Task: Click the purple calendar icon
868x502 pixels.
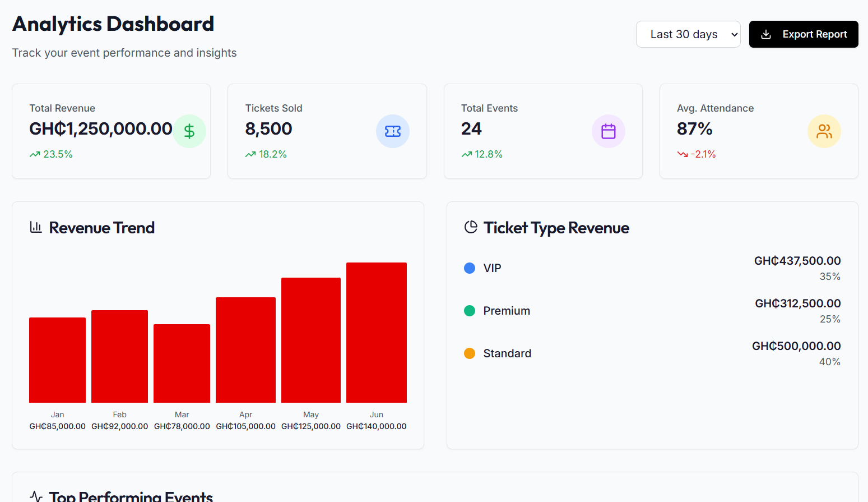Action: pos(609,131)
